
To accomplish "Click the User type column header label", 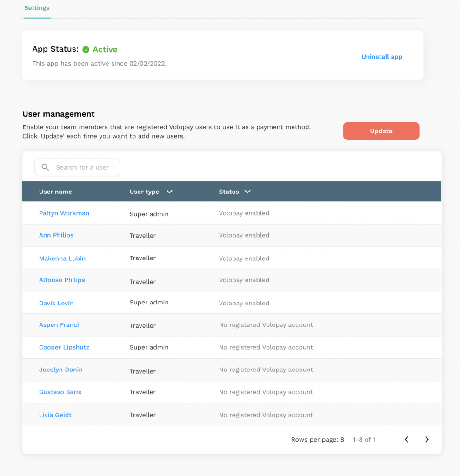I will click(144, 192).
